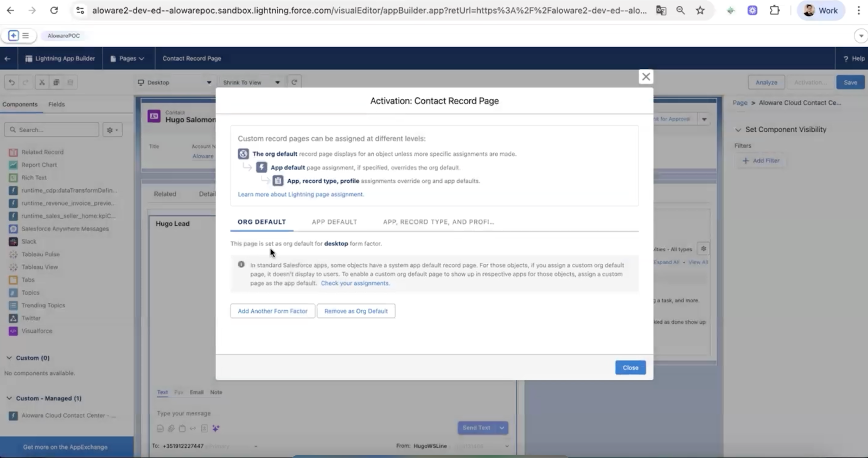
Task: Click Get more on the AppExchange
Action: coord(65,447)
